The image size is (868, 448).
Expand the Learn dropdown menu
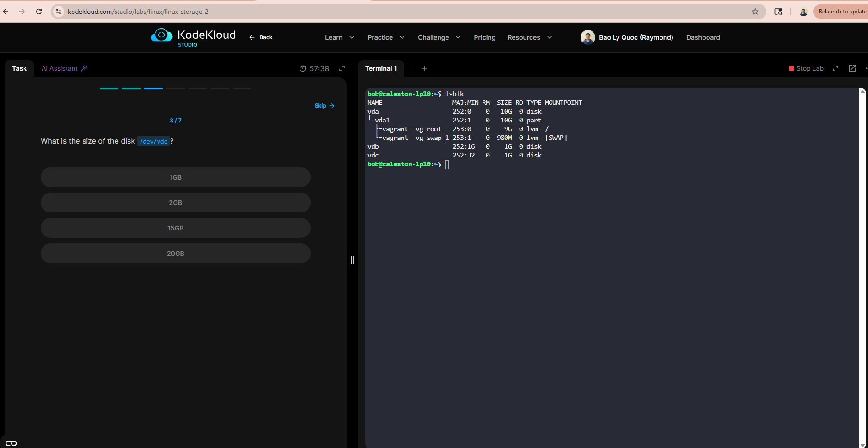coord(339,37)
